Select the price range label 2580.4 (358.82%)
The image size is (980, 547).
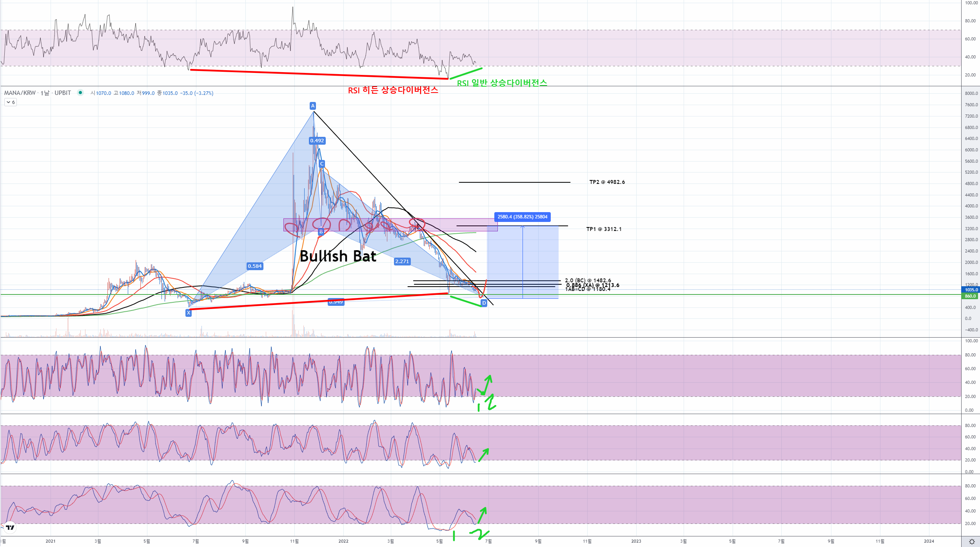(x=522, y=217)
